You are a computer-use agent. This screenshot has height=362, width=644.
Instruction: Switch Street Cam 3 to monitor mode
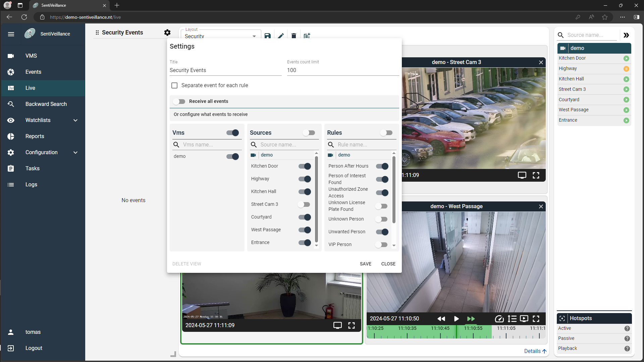pos(522,175)
